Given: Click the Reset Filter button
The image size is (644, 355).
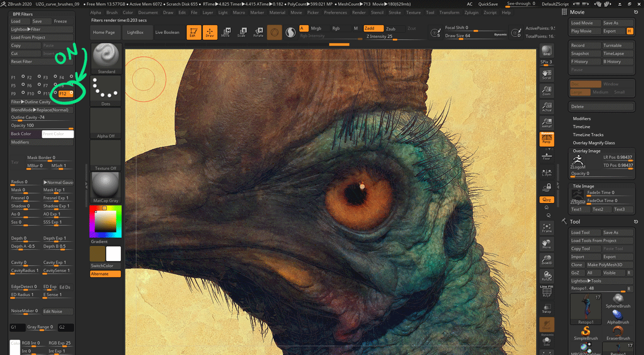Looking at the screenshot, I should (x=41, y=62).
